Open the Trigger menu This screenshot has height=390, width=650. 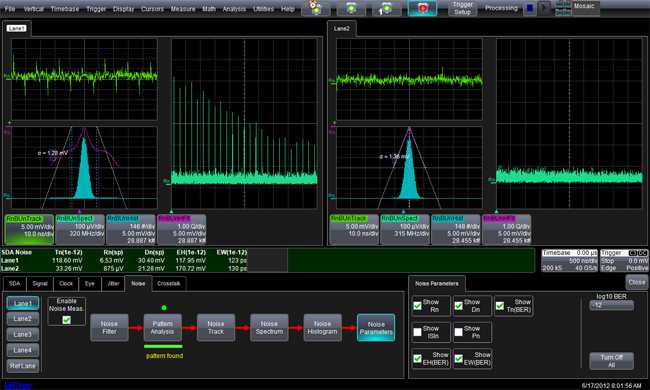click(96, 9)
